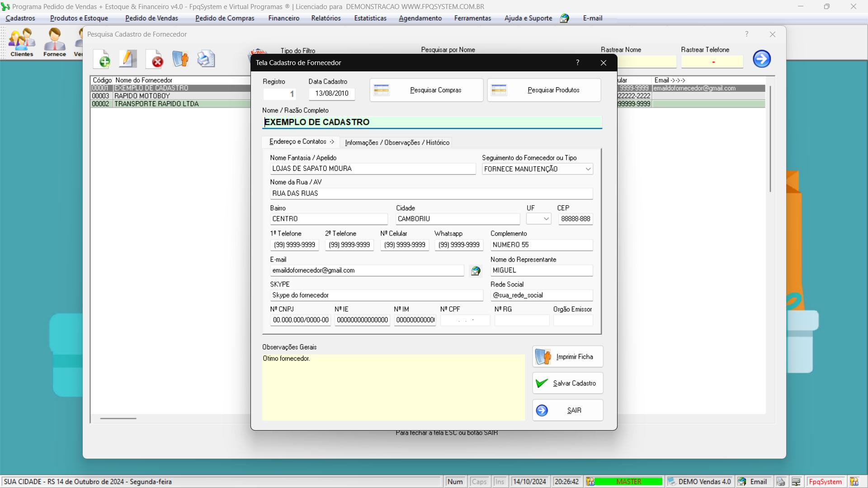Click the Rastrear Telefone field in search window
Screen dimensions: 868x488
(712, 61)
